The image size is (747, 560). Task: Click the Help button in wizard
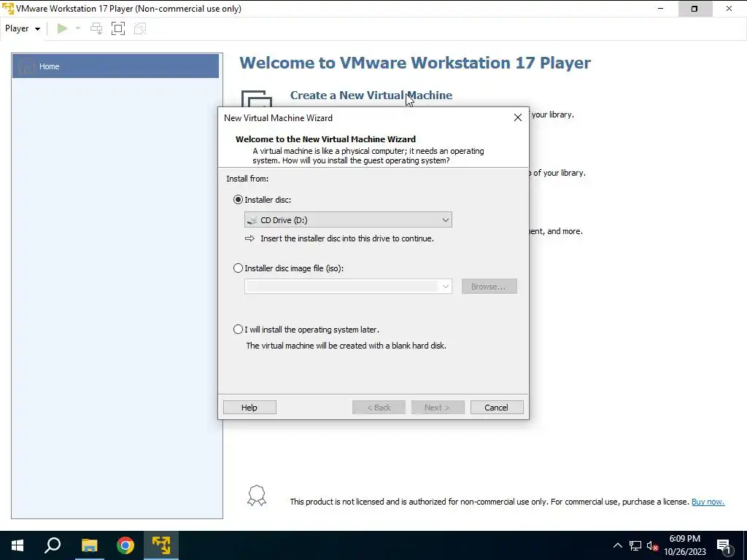(x=249, y=408)
